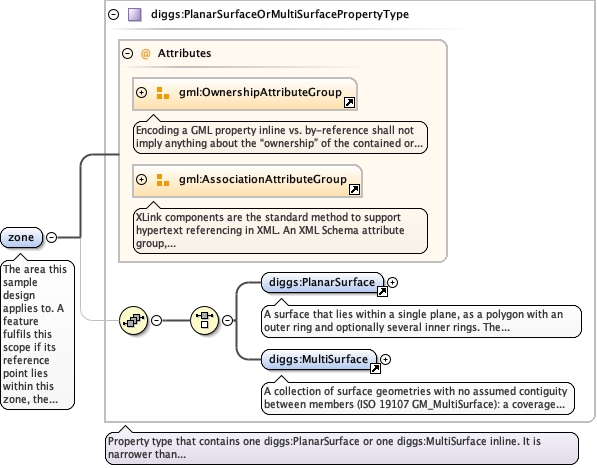Click the MultiSurface annotation text
597x468 pixels.
tap(418, 398)
